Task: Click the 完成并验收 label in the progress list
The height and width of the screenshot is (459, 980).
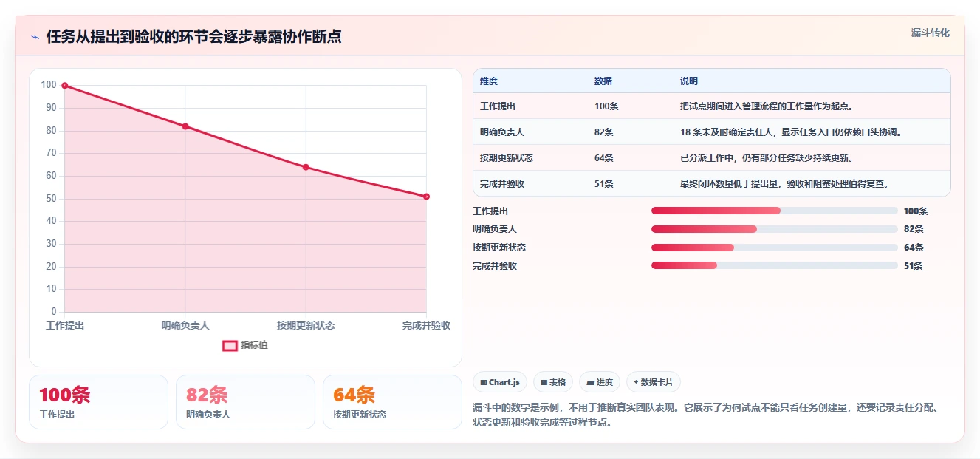Action: coord(495,265)
